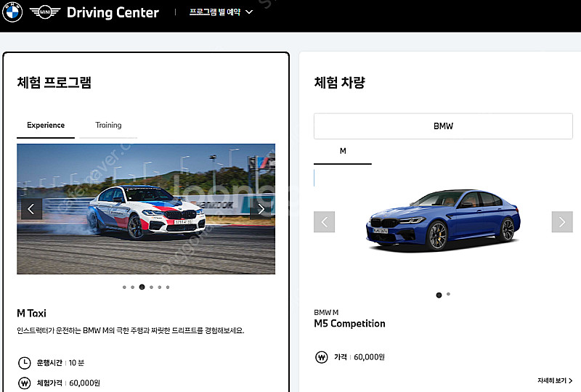Select fifth program carousel dot

[160, 287]
